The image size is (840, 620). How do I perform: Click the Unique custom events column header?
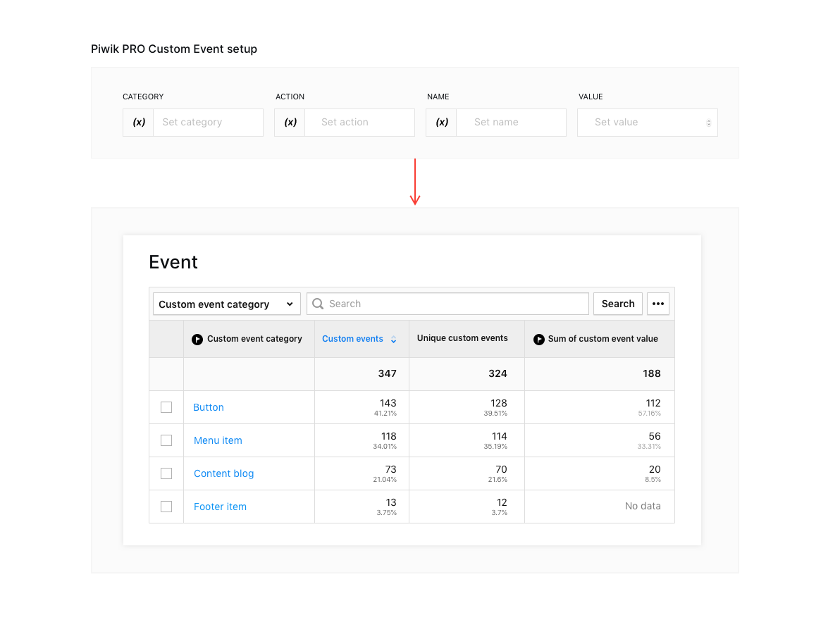[x=462, y=338]
